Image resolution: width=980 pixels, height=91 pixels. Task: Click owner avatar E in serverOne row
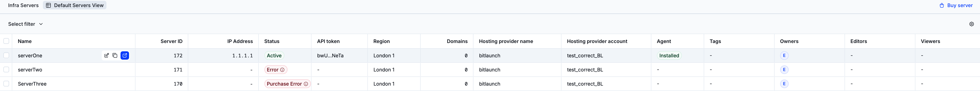[x=784, y=55]
